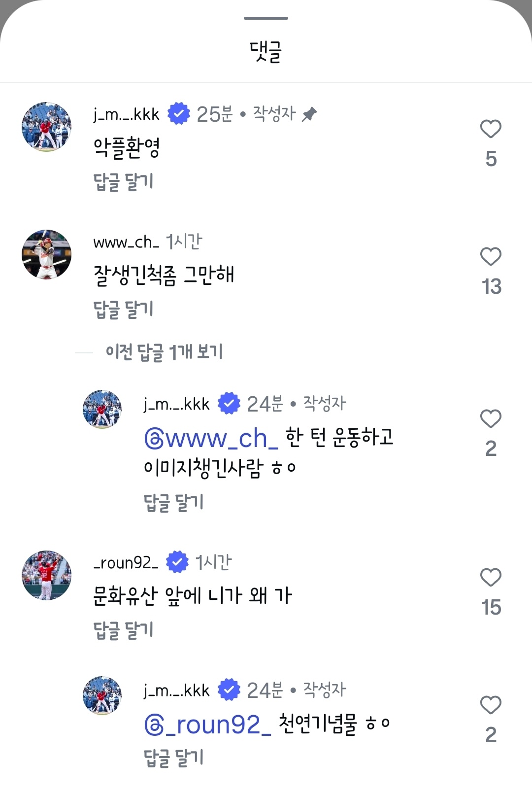Open j_m._.kkk avatar on pinned comment
This screenshot has height=794, width=532.
click(x=47, y=127)
